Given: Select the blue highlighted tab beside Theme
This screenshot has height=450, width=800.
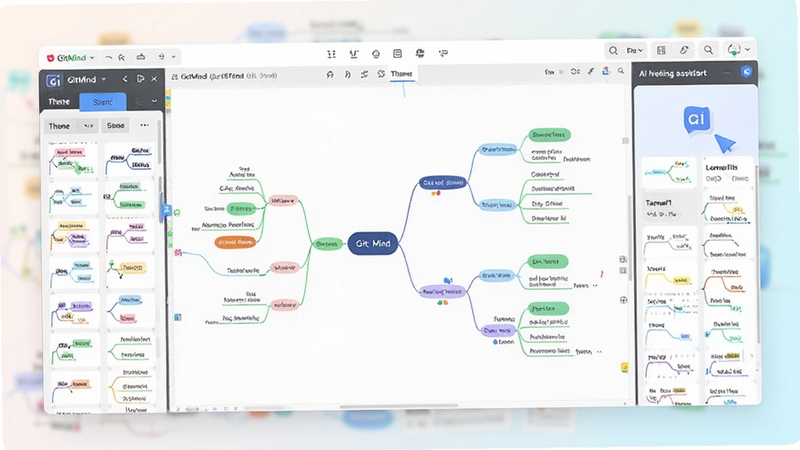Looking at the screenshot, I should coord(103,102).
